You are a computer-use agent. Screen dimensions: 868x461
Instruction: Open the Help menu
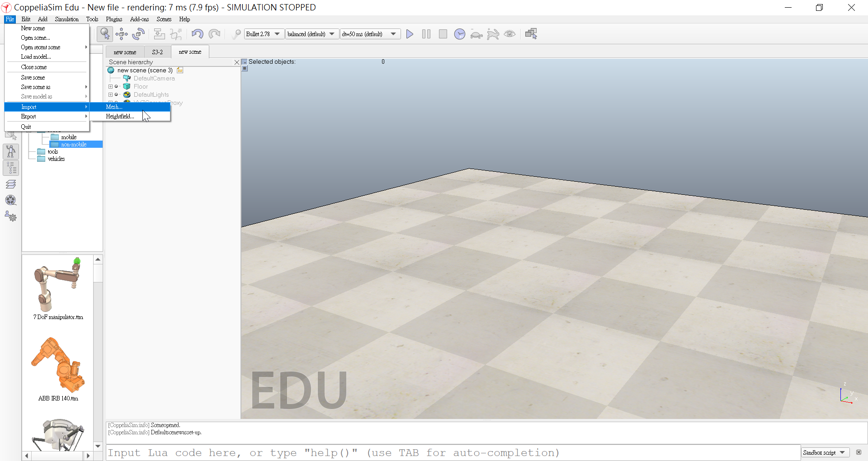point(184,19)
